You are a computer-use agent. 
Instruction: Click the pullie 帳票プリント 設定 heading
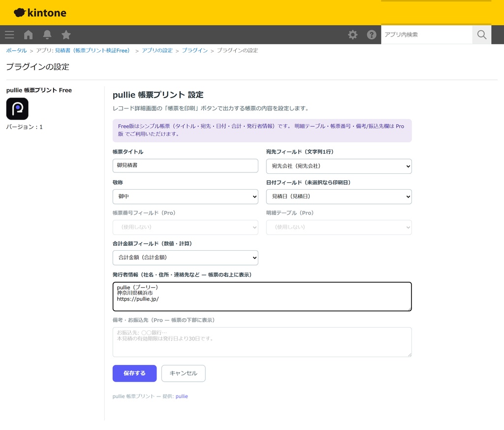pos(158,95)
